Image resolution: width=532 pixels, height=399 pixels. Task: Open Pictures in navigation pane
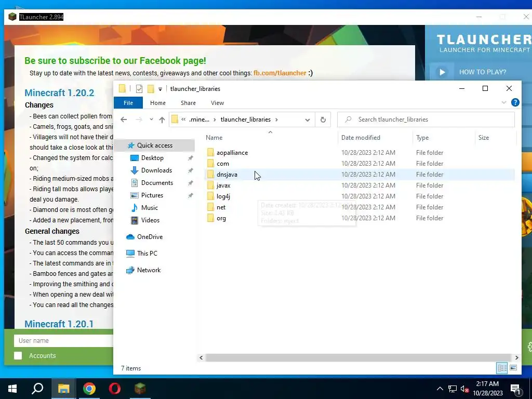[x=152, y=195]
